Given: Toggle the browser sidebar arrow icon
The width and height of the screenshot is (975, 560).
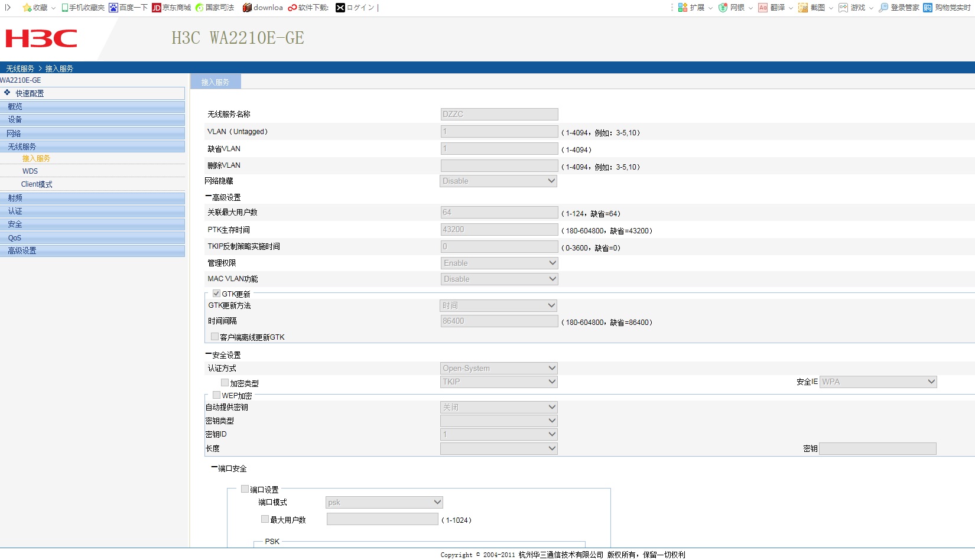Looking at the screenshot, I should point(8,8).
